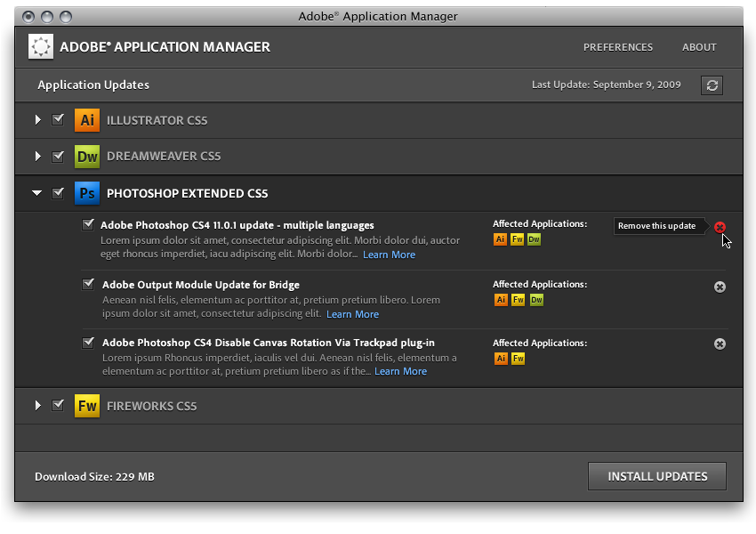The width and height of the screenshot is (756, 534).
Task: Deselect Photoshop CS4 11.0.1 update checkbox
Action: 88,225
